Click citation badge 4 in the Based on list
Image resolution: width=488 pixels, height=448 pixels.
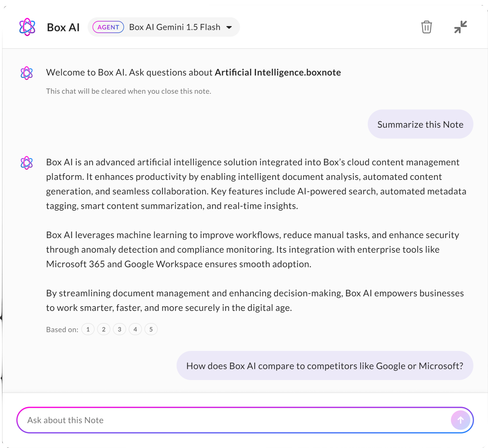[135, 329]
